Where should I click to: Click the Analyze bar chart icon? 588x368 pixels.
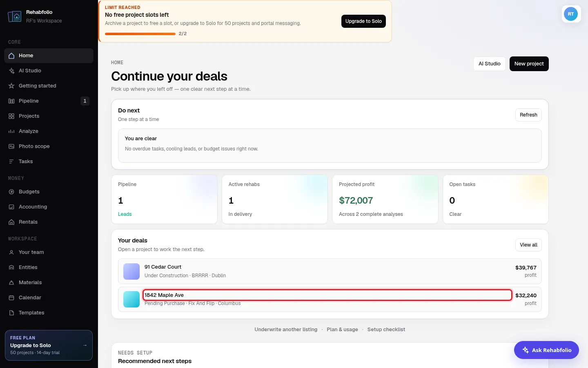coord(11,131)
